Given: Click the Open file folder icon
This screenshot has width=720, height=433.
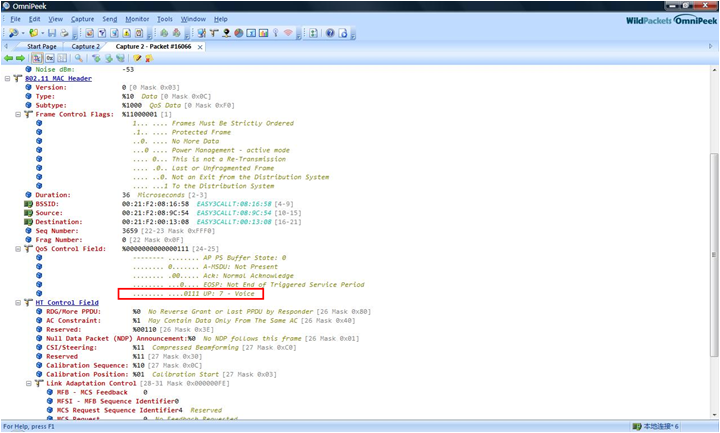Looking at the screenshot, I should click(x=34, y=33).
